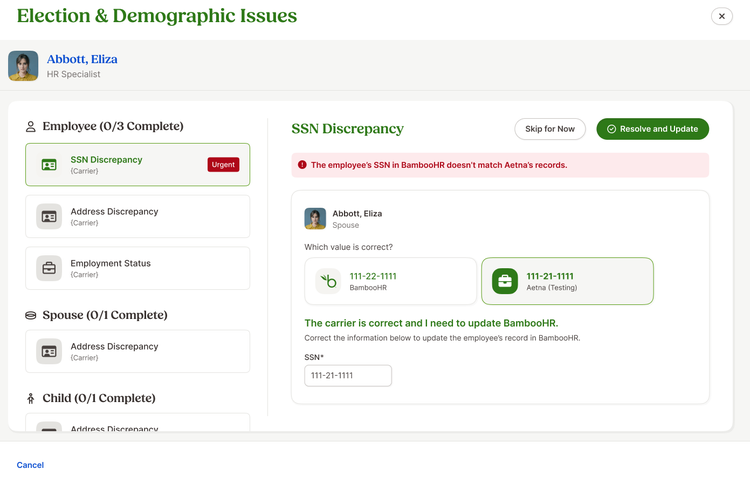Viewport: 750px width, 483px height.
Task: Choose the BambooHR value 111-22-1111
Action: click(390, 281)
